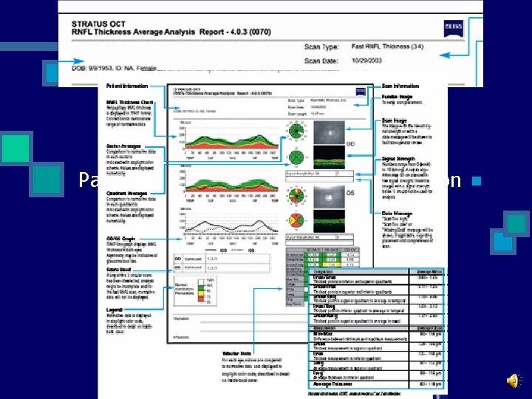Click the OS OCT scan image thumbnail
The height and width of the screenshot is (399, 532).
click(329, 221)
